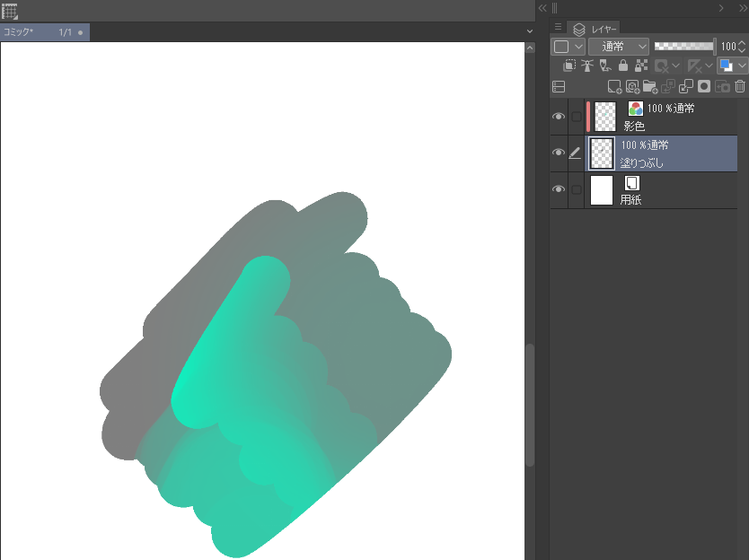Open the mask options dropdown arrow
This screenshot has width=749, height=560.
[675, 66]
